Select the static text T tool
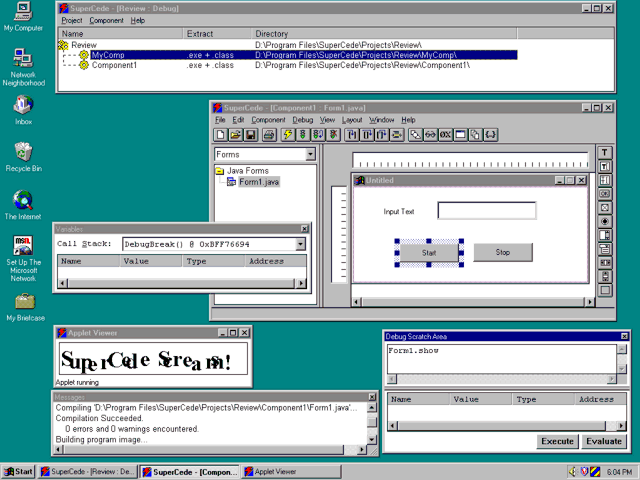Viewport: 640px width, 480px height. 604,153
